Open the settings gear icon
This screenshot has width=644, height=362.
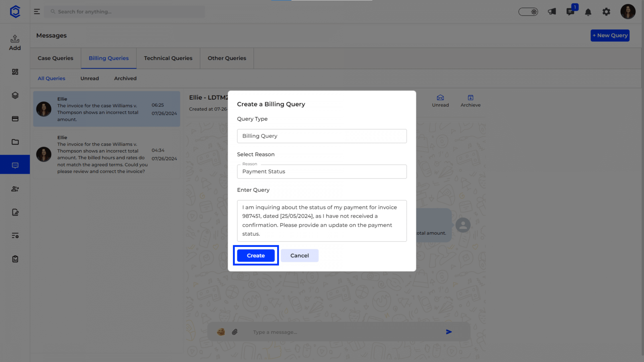606,12
